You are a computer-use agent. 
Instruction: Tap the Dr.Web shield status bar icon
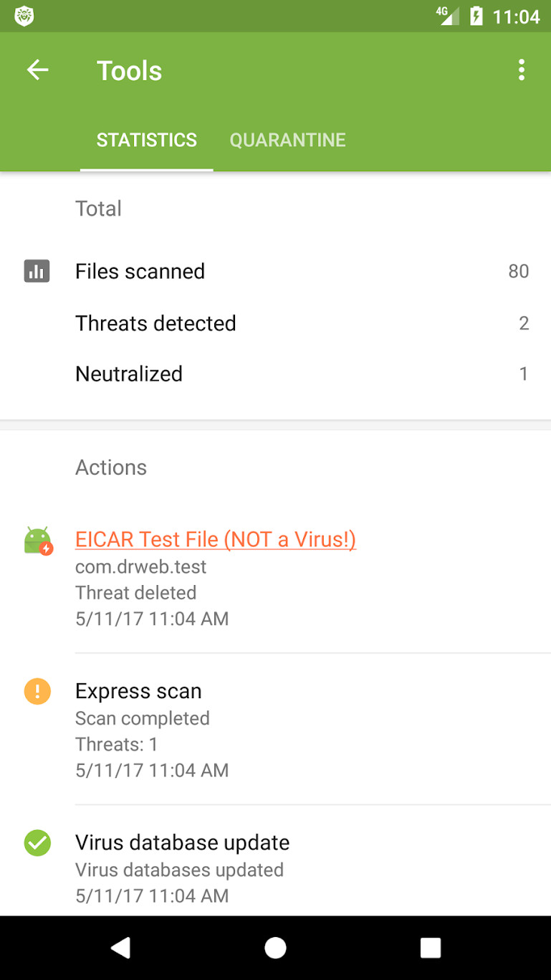pos(24,16)
